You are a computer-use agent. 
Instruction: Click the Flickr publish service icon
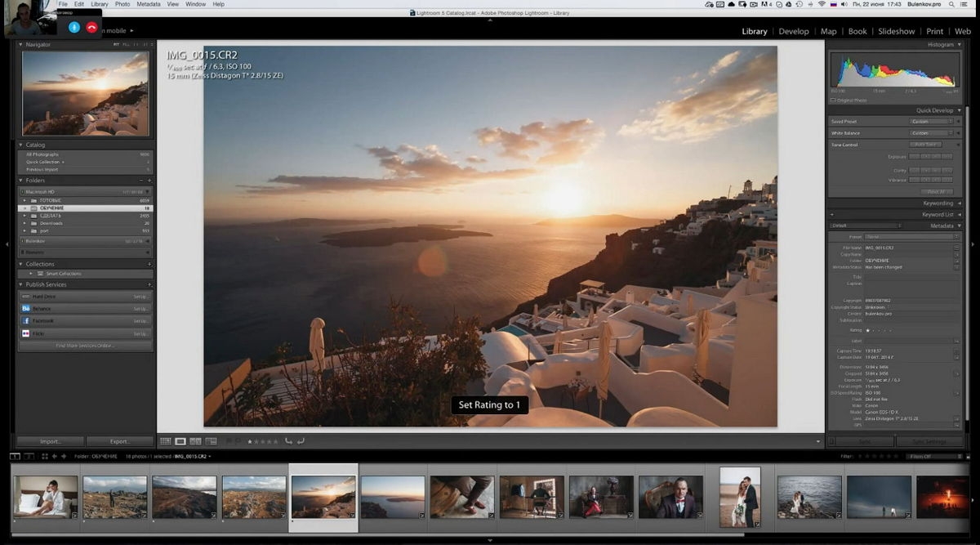26,333
